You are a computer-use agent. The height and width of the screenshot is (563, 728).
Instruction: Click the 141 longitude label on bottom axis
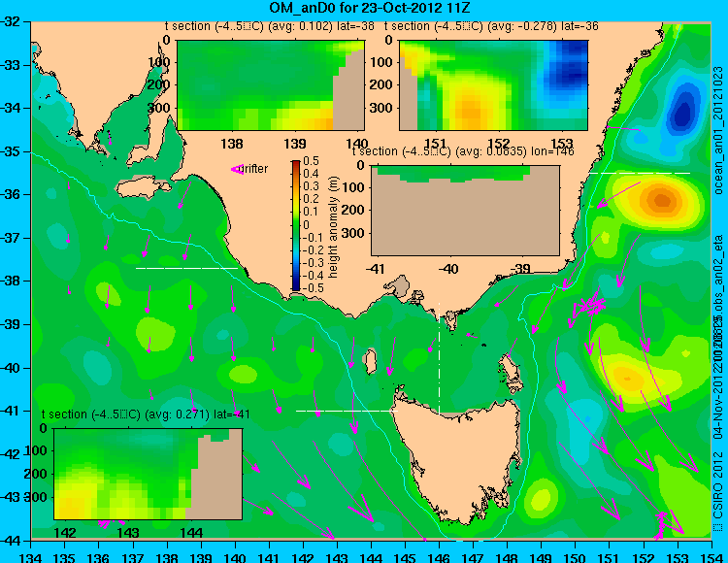click(x=269, y=557)
